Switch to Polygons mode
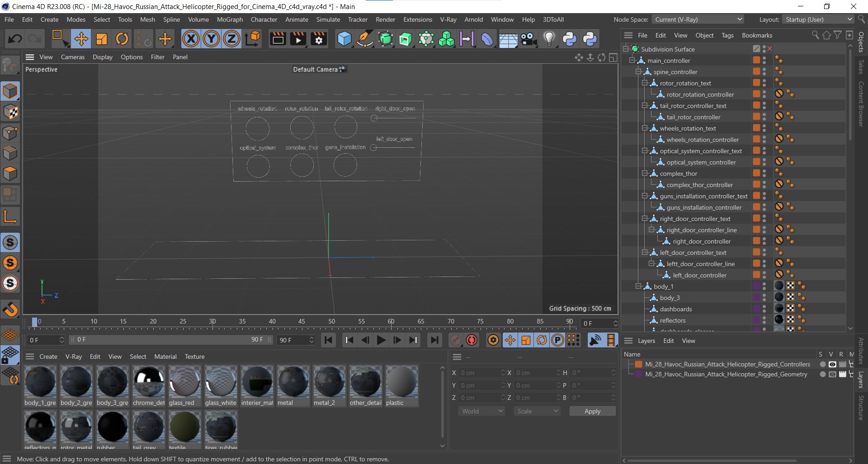Viewport: 868px width, 464px height. click(10, 173)
